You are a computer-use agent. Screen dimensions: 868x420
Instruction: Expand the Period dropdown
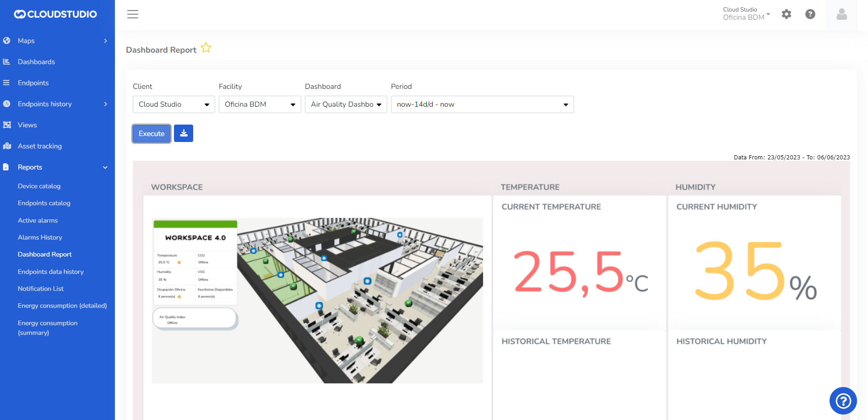(x=482, y=104)
